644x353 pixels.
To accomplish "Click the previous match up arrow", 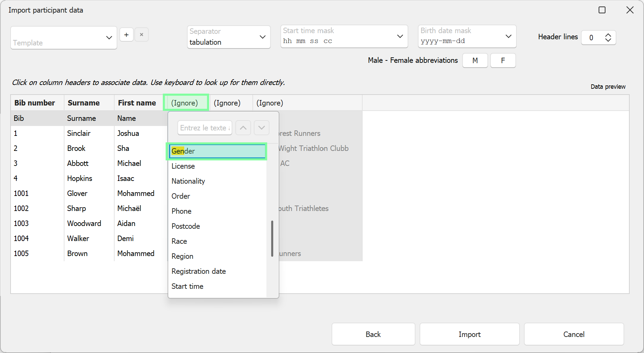I will [243, 128].
